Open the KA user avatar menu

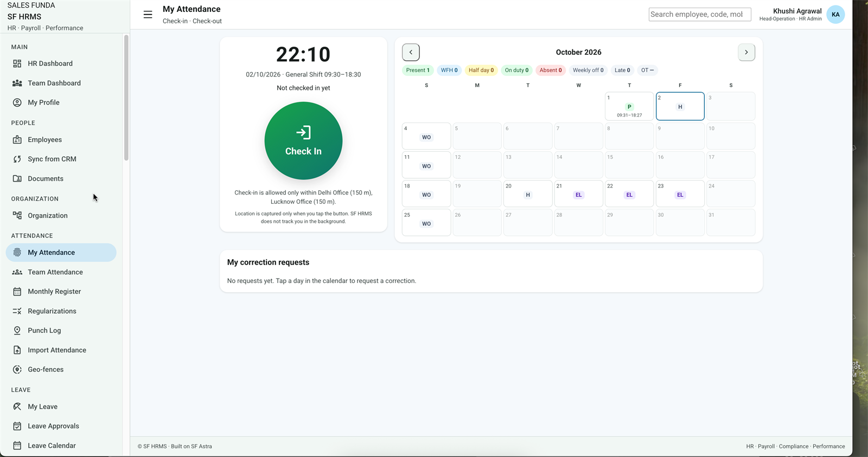tap(835, 15)
